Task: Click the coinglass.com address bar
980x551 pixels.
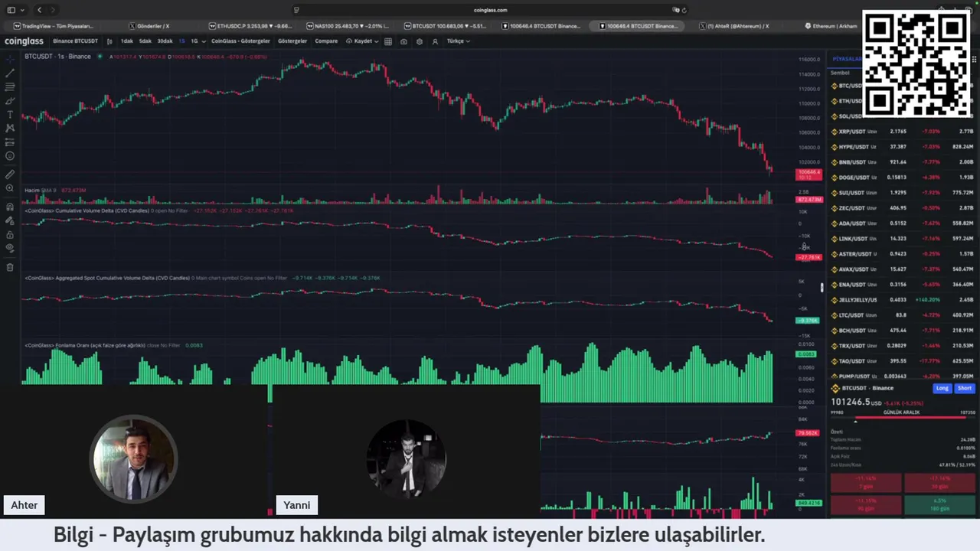Action: pyautogui.click(x=490, y=10)
